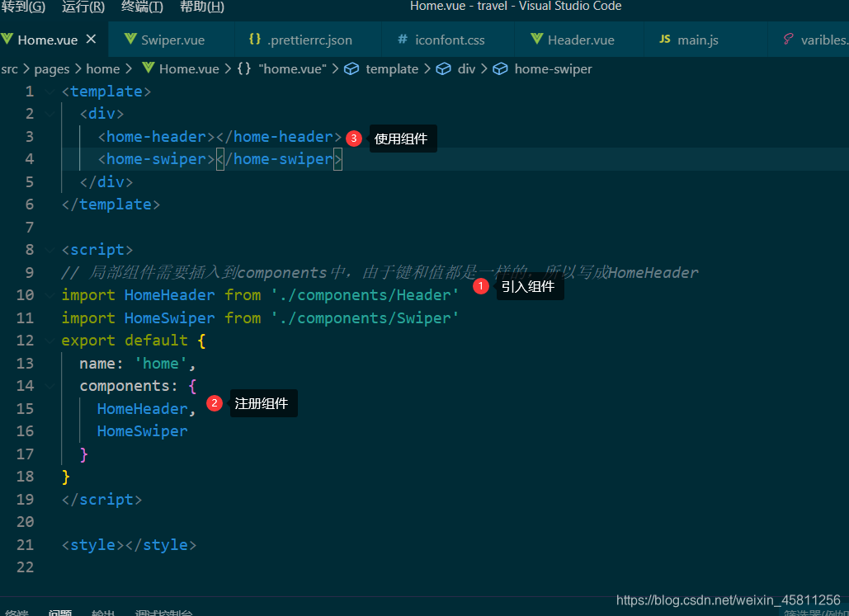
Task: Click the Vue icon on Header.vue tab
Action: point(536,39)
